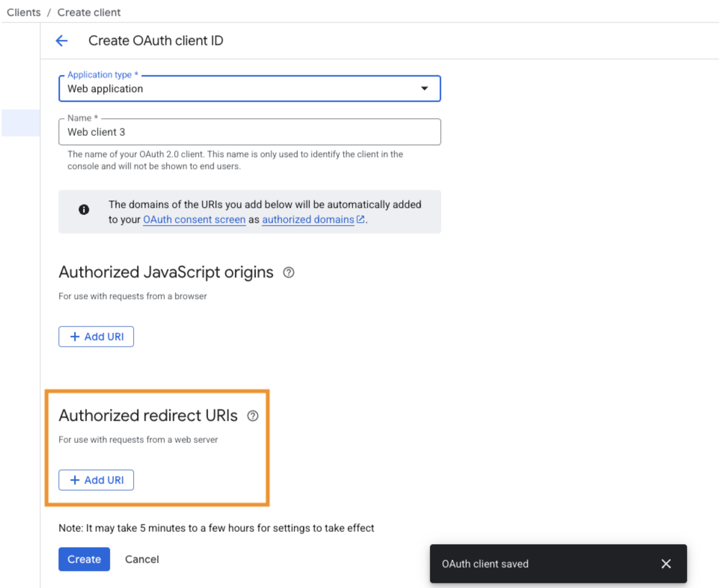Viewport: 719px width, 588px height.
Task: Cancel the client creation
Action: click(142, 559)
